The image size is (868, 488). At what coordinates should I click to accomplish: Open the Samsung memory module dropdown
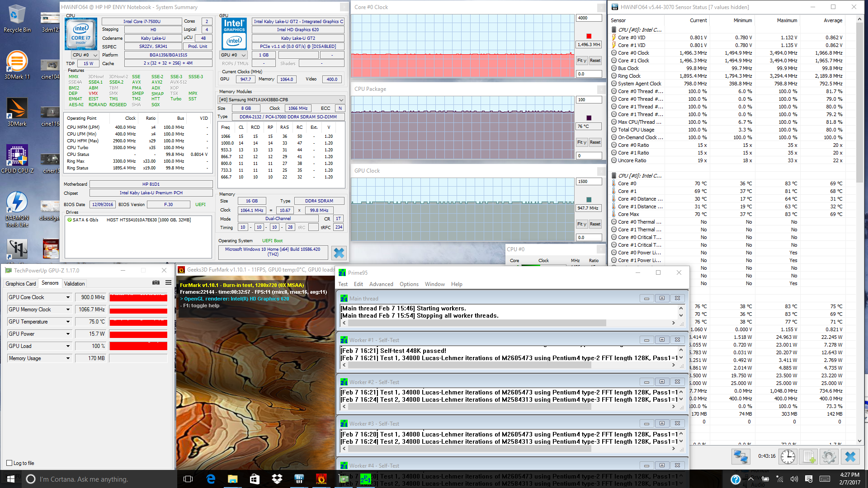pos(341,100)
